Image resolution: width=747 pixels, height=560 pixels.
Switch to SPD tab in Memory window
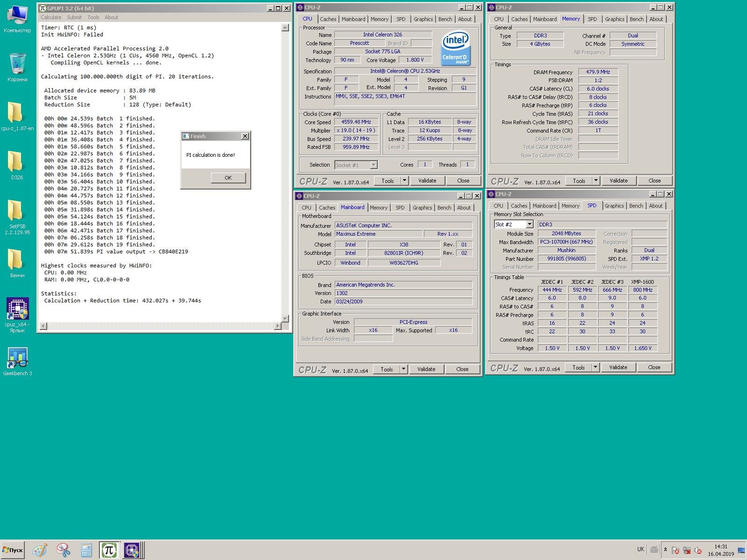592,19
